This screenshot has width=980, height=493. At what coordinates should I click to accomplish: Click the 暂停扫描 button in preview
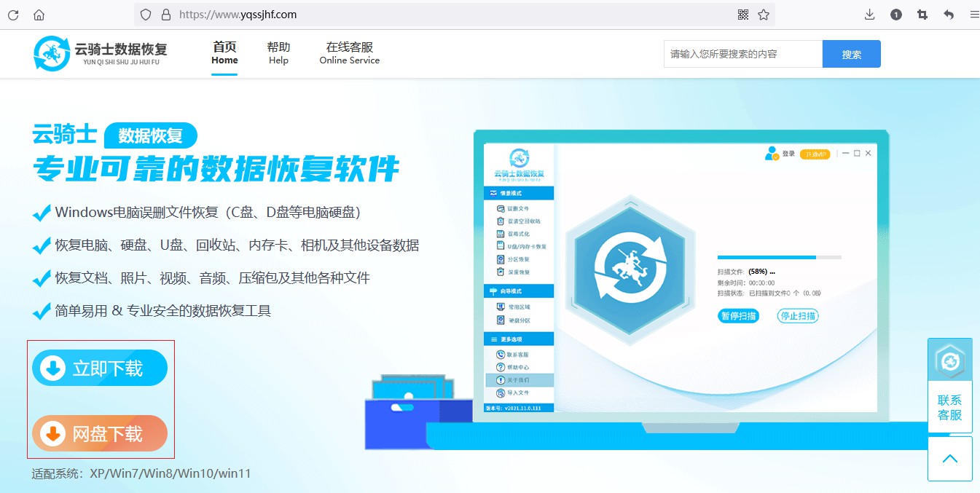(x=738, y=316)
